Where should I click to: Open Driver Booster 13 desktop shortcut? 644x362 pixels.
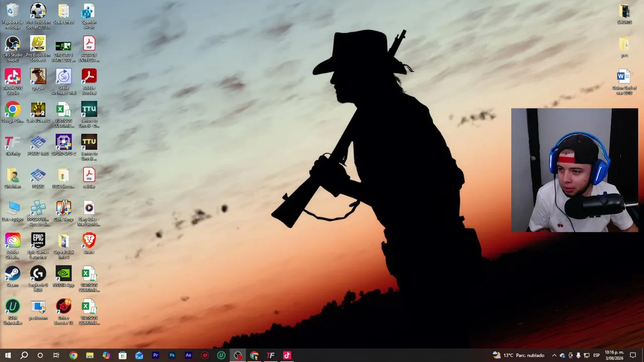pyautogui.click(x=63, y=312)
